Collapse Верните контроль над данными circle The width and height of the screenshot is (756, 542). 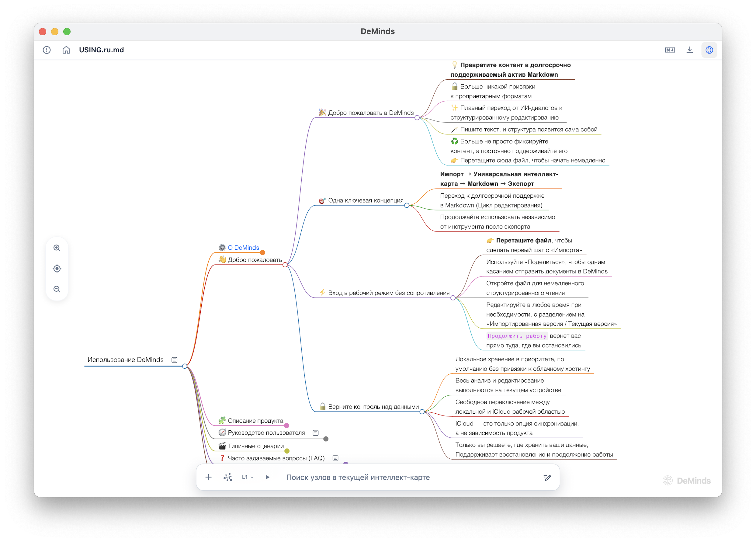pos(422,412)
